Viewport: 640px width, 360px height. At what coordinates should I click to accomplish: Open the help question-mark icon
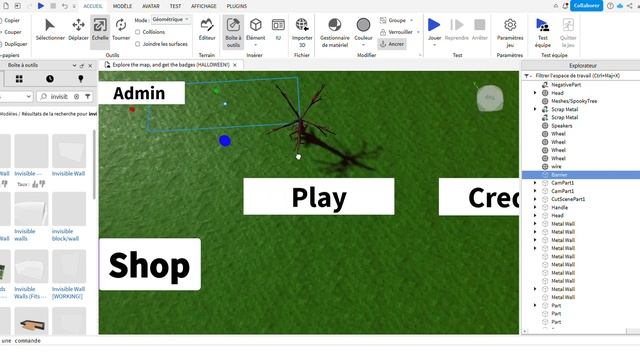coord(610,6)
